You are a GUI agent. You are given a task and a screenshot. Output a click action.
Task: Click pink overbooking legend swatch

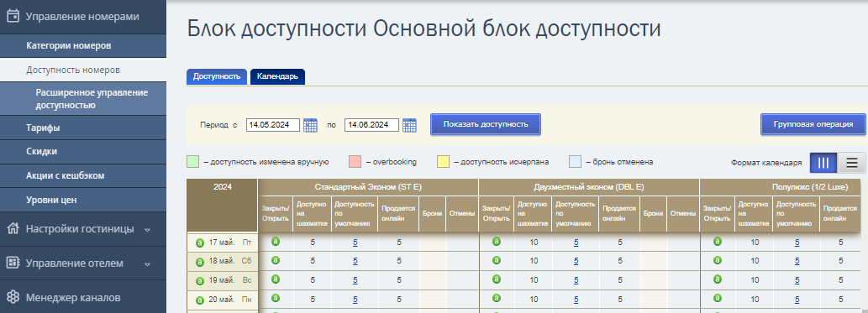click(x=355, y=162)
